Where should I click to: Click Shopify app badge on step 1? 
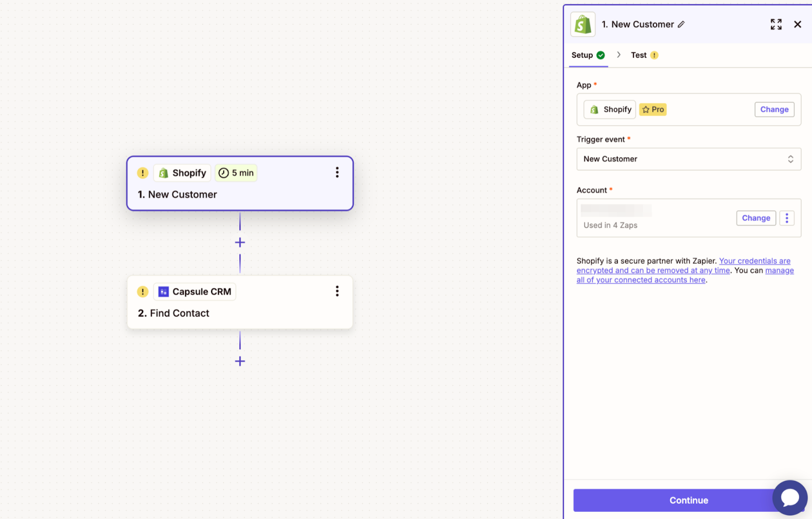pos(182,173)
